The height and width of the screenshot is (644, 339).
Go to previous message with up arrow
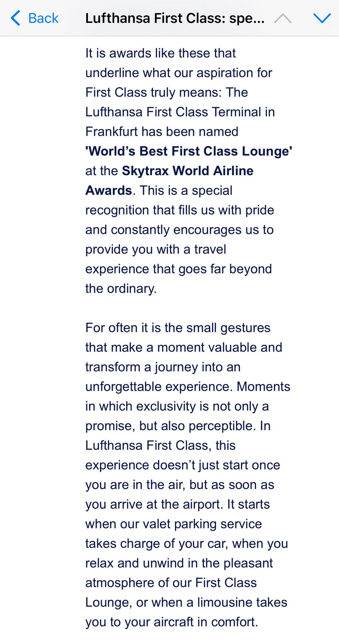pos(283,18)
